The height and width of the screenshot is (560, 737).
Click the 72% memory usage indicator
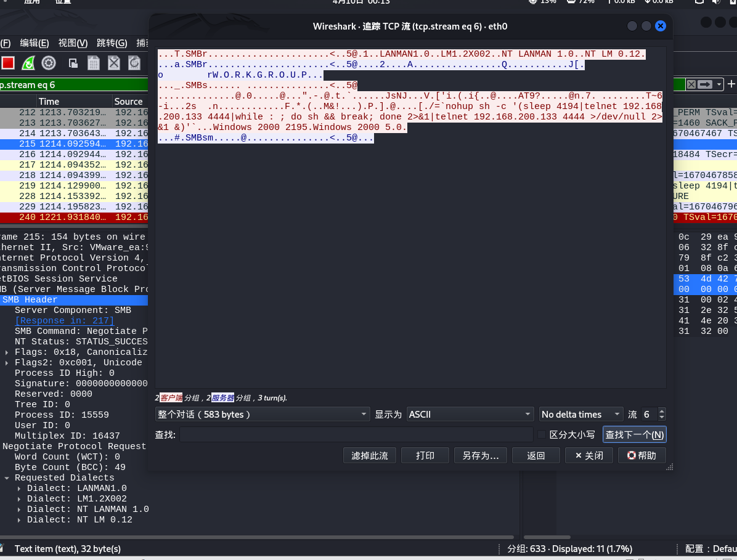[580, 2]
